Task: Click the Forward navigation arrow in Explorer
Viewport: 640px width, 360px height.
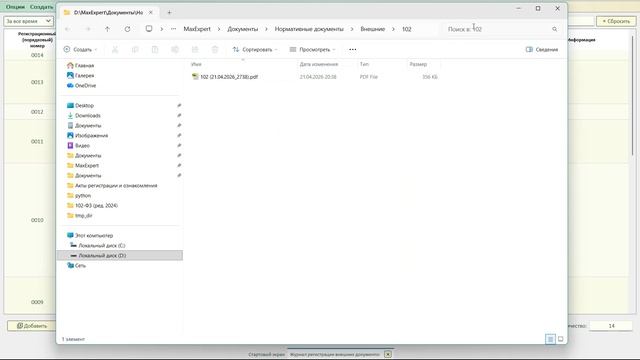Action: pos(88,29)
